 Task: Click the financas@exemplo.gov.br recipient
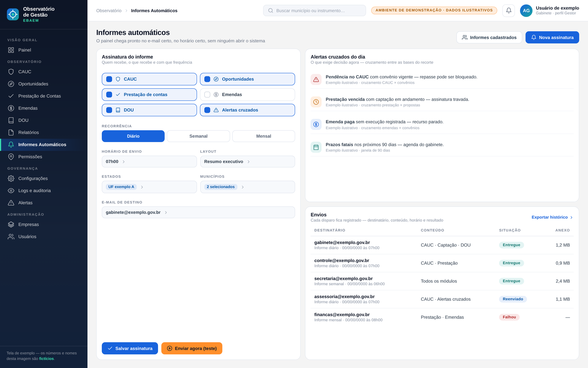coord(342,315)
